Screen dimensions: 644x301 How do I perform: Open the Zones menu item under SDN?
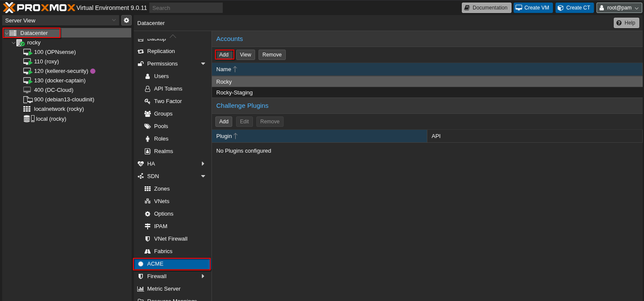click(x=162, y=189)
